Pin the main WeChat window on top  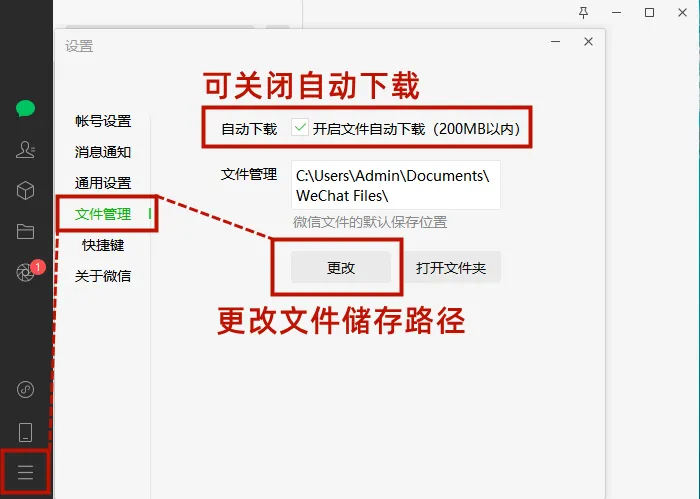[x=583, y=12]
